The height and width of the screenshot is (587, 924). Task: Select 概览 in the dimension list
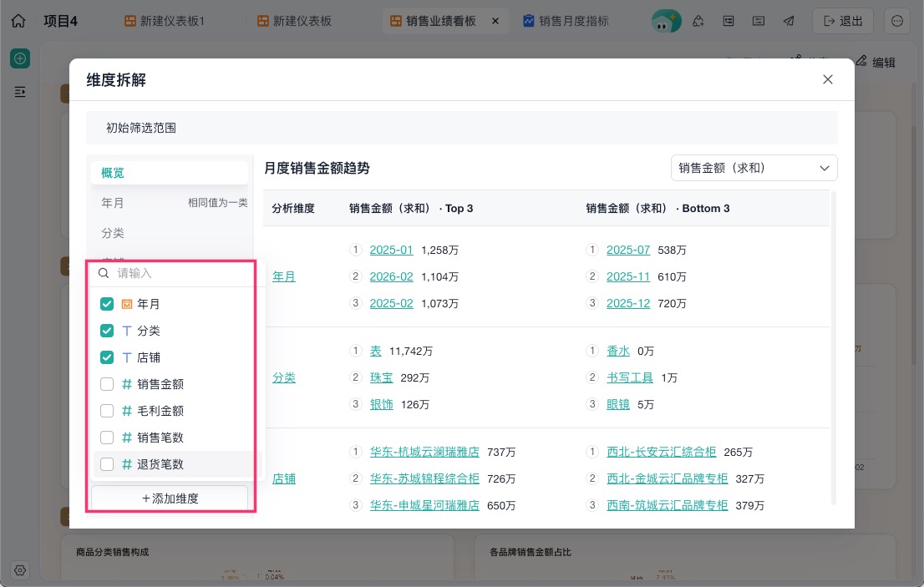(169, 173)
